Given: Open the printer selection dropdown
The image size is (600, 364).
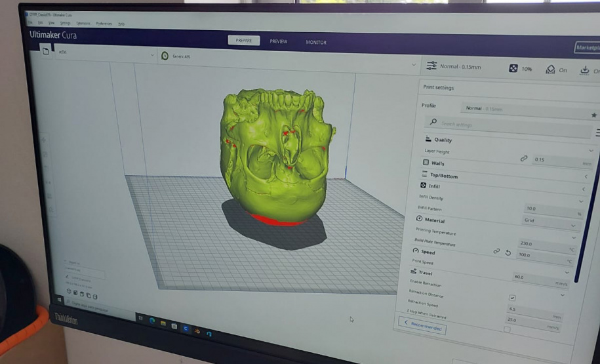Looking at the screenshot, I should pyautogui.click(x=106, y=53).
